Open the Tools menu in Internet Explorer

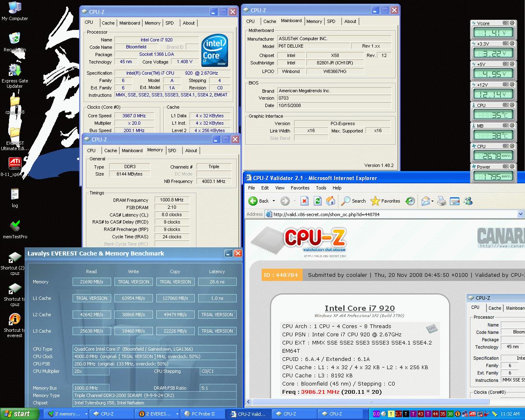(x=321, y=188)
